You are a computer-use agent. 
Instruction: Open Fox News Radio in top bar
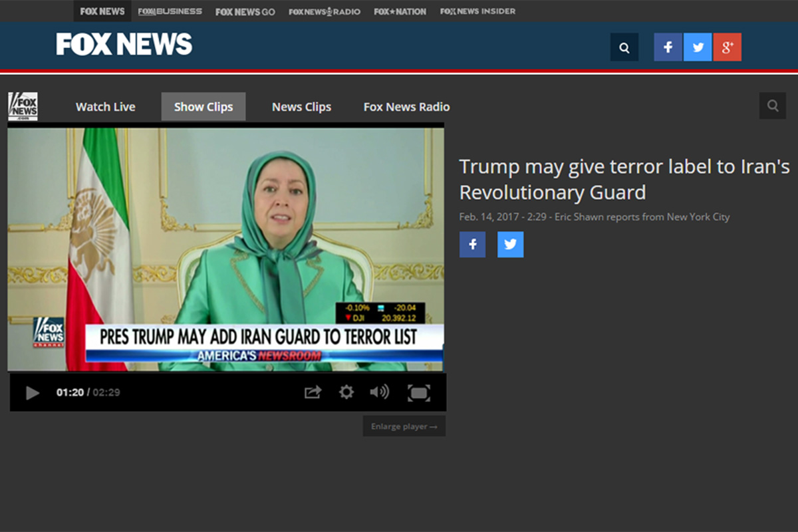(325, 11)
